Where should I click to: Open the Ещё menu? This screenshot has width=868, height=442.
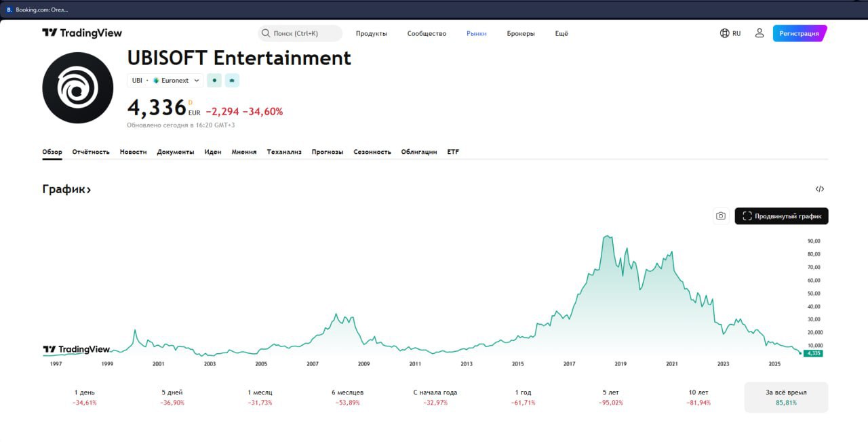(x=561, y=33)
